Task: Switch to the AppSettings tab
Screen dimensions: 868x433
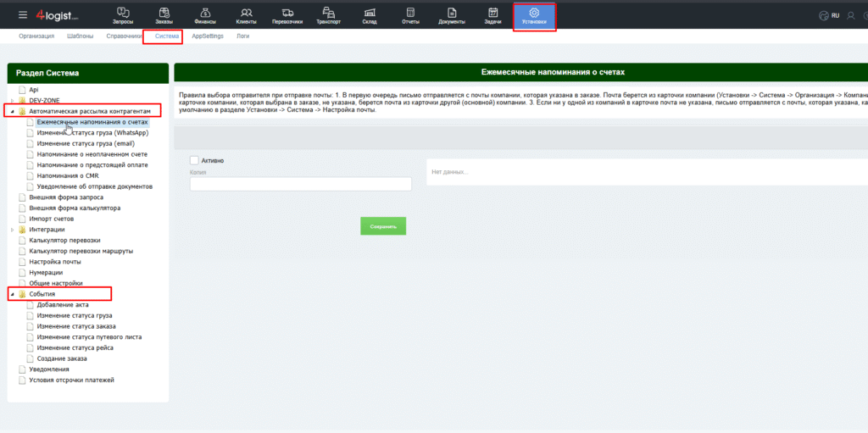Action: (208, 36)
